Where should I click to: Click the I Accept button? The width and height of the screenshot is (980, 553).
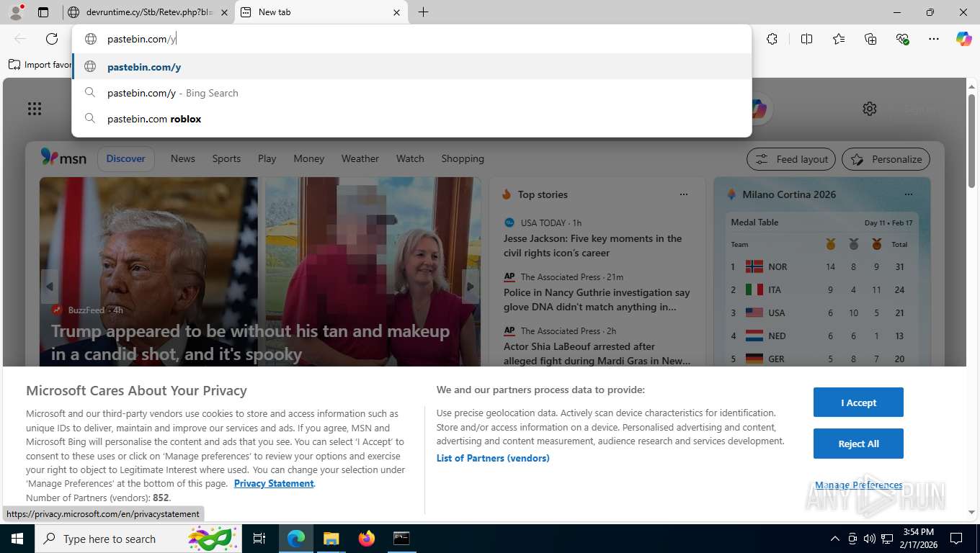click(858, 403)
